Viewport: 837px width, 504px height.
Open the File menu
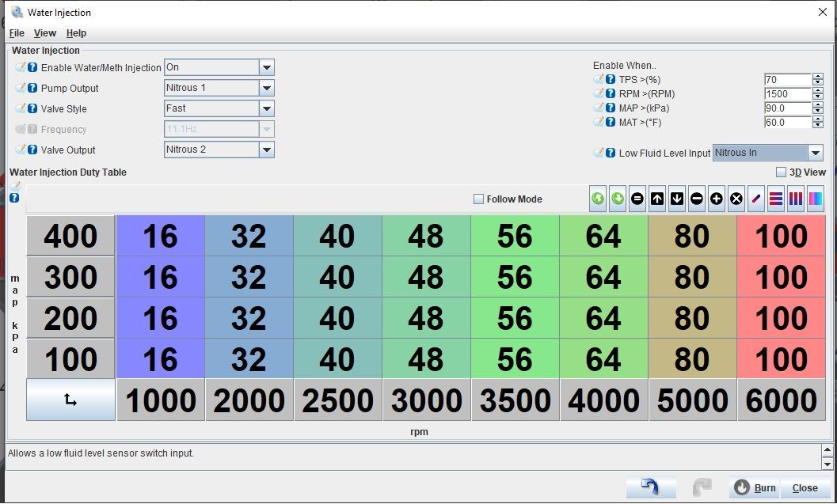[x=17, y=33]
